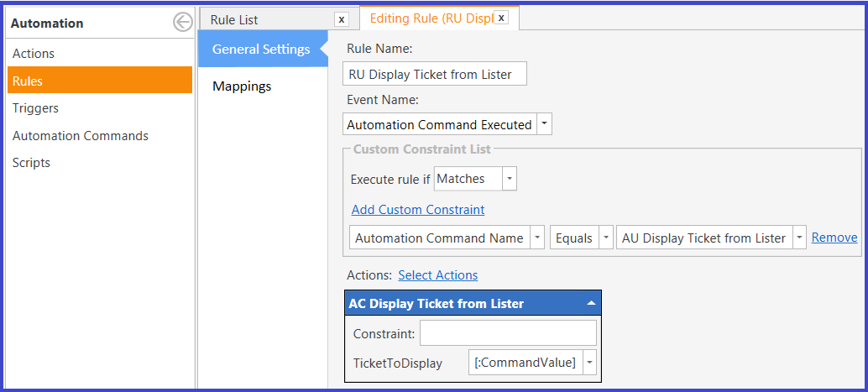Click the Constraint input field

(x=507, y=333)
